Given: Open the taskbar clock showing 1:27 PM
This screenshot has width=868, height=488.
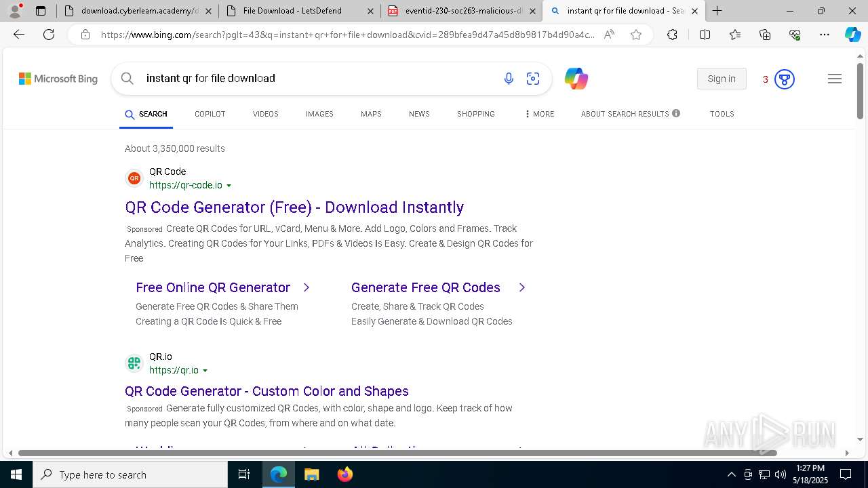Looking at the screenshot, I should click(811, 474).
